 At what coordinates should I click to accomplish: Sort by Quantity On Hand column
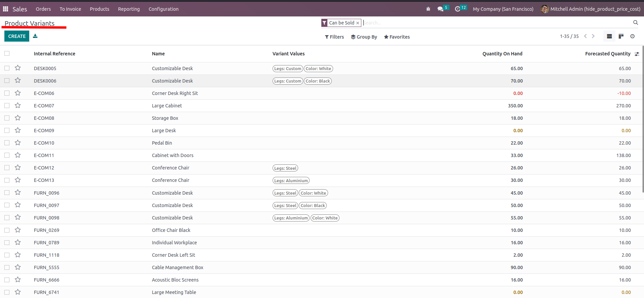click(502, 54)
